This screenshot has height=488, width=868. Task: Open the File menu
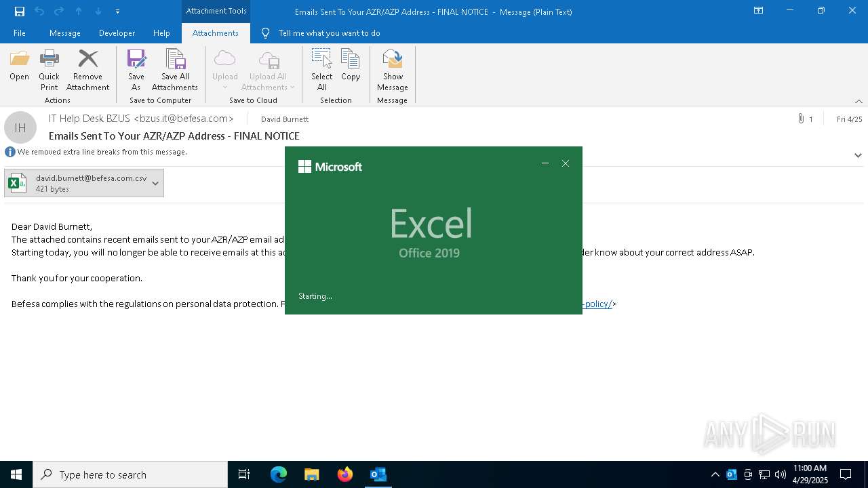coord(20,33)
